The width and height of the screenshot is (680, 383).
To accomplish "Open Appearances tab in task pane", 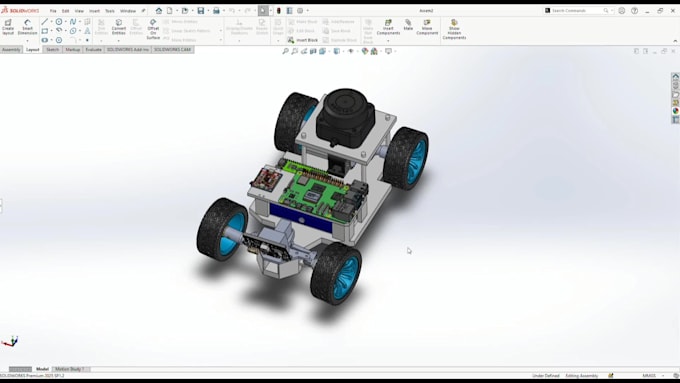I will 675,111.
